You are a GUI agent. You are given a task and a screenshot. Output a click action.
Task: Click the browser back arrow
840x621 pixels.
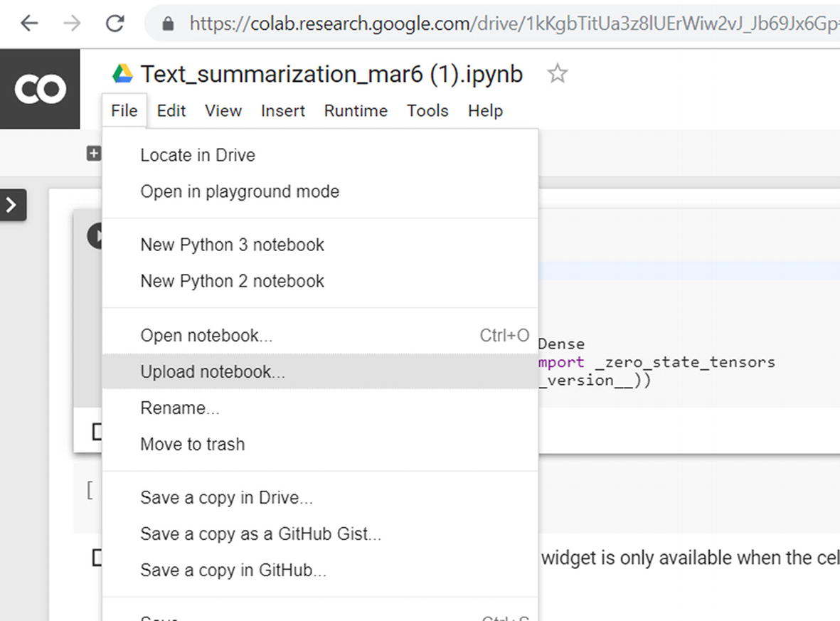[x=29, y=23]
